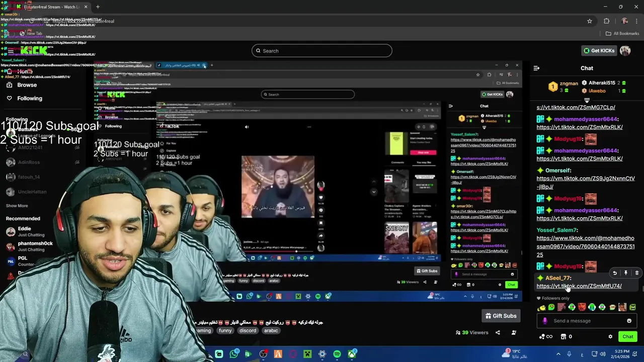Open Browse in the Kick sidebar
The width and height of the screenshot is (644, 362).
(x=27, y=85)
